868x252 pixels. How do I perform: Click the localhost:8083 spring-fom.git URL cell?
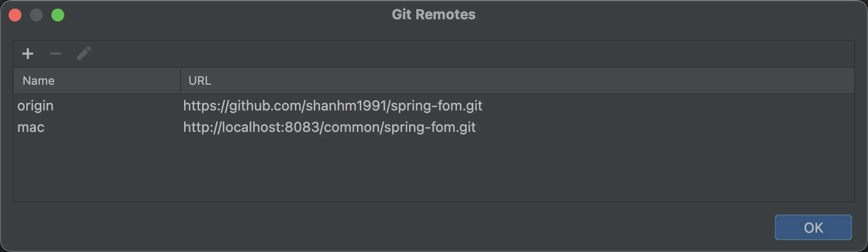(x=329, y=127)
